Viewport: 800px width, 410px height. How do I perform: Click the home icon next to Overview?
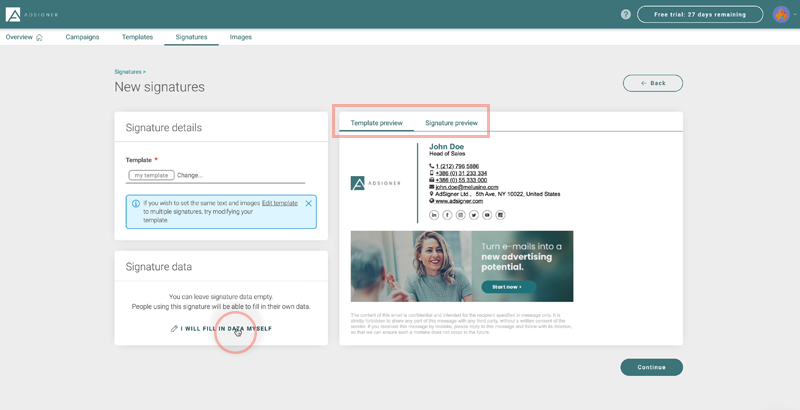click(x=39, y=37)
